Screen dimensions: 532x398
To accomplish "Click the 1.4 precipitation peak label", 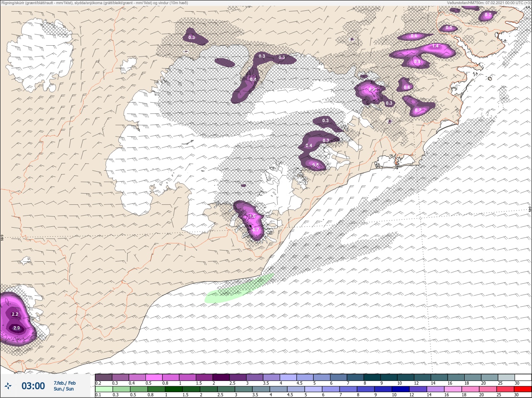I will [x=436, y=46].
